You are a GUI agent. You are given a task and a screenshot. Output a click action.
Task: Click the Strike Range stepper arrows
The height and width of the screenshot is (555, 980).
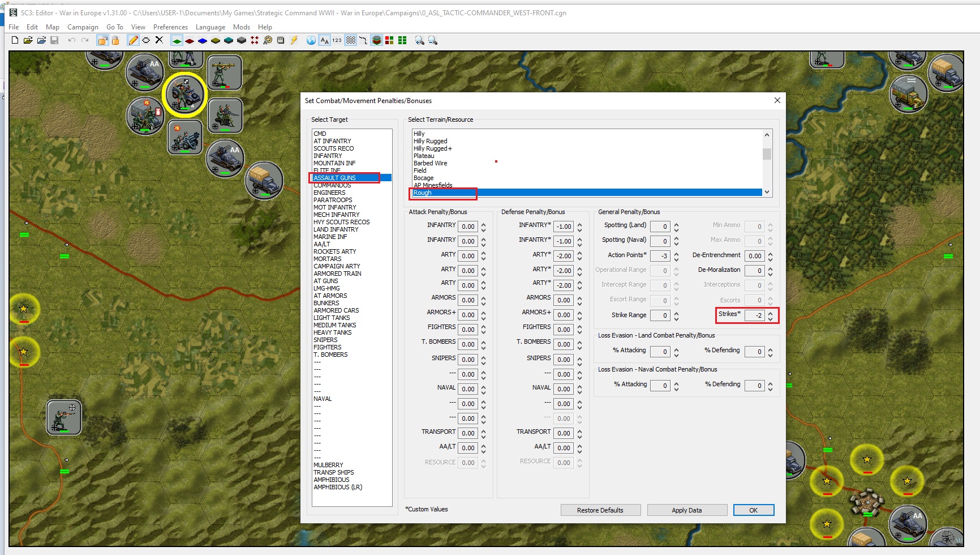(x=676, y=315)
